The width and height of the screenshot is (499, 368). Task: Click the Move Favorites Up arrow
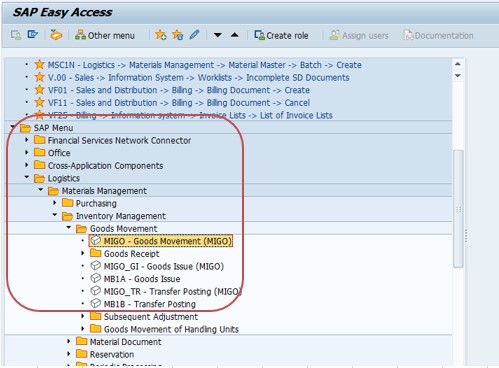[235, 35]
